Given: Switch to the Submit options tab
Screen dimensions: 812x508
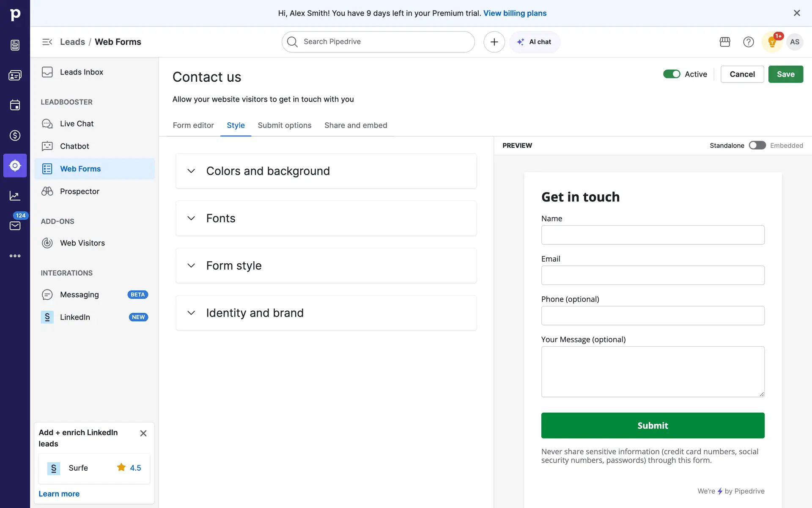Looking at the screenshot, I should coord(284,125).
